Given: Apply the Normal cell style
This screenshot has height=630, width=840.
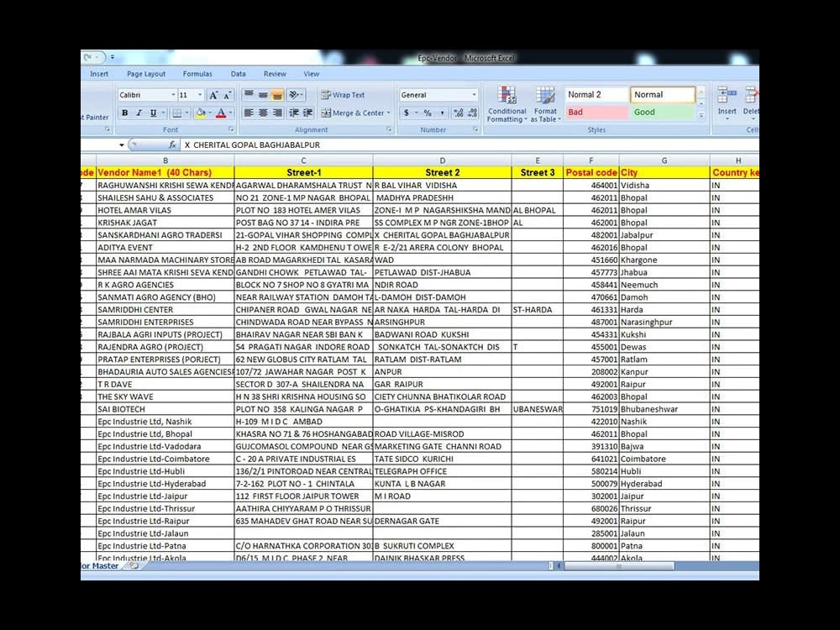Looking at the screenshot, I should pyautogui.click(x=664, y=95).
